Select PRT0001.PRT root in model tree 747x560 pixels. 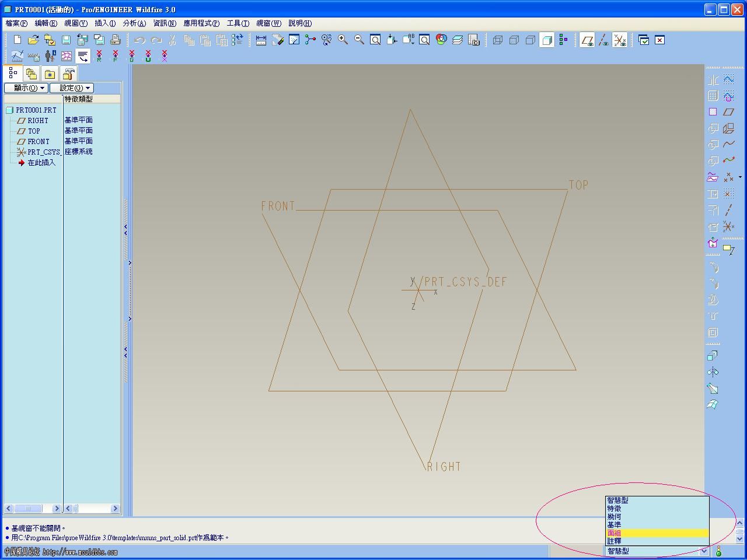click(x=32, y=110)
